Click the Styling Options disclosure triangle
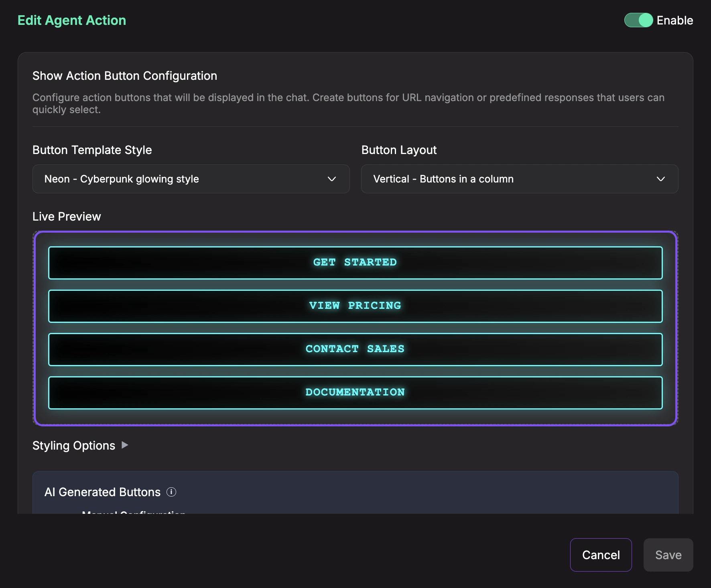Screen dimensions: 711x588 pyautogui.click(x=125, y=445)
